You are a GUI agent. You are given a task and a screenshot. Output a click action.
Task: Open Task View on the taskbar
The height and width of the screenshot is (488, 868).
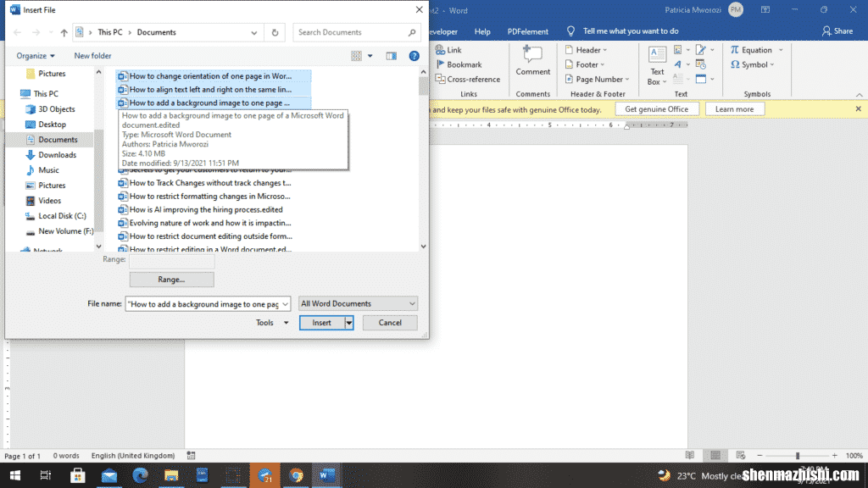46,475
